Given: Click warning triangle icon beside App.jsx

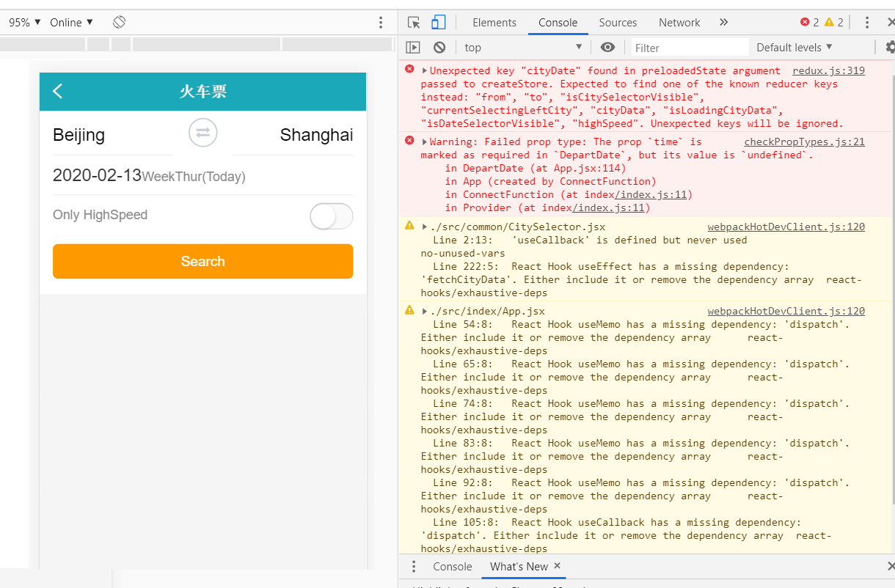Looking at the screenshot, I should pyautogui.click(x=409, y=309).
